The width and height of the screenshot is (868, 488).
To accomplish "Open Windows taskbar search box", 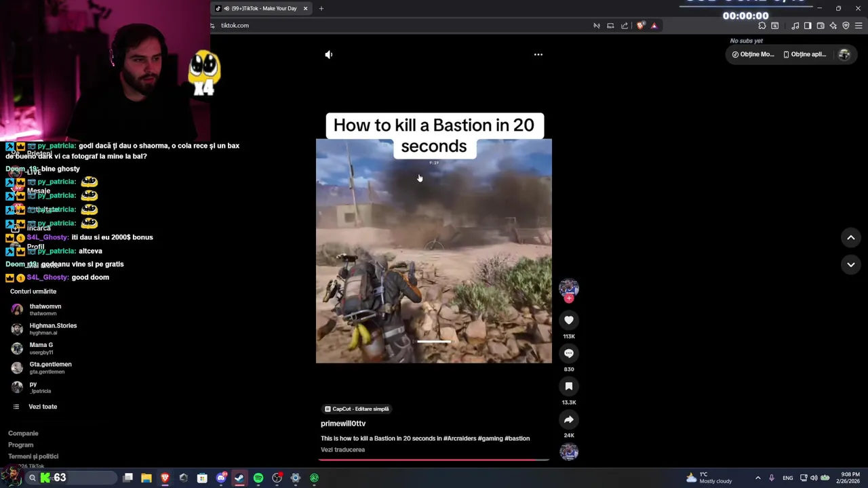I will pyautogui.click(x=71, y=478).
